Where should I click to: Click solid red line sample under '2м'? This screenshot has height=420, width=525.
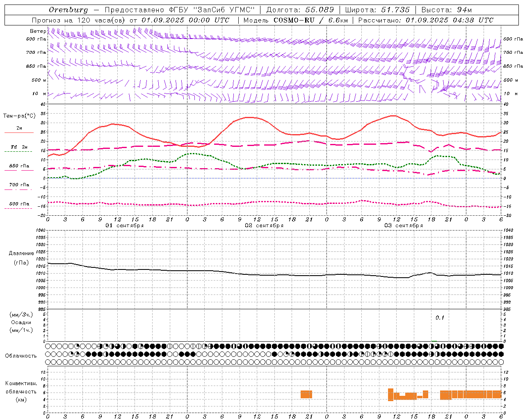19,133
